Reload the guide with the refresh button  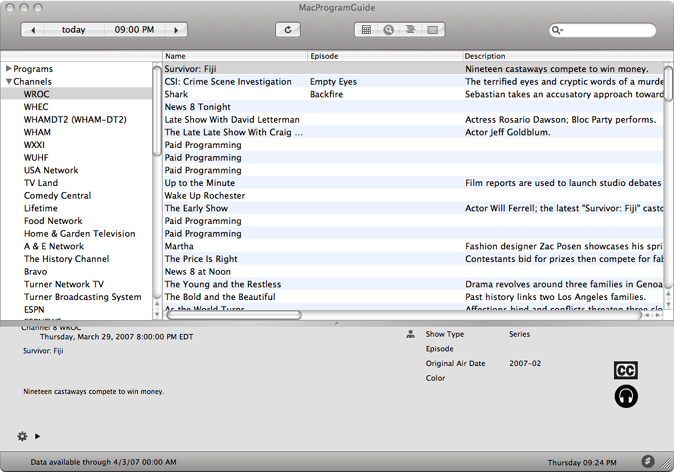[x=288, y=30]
